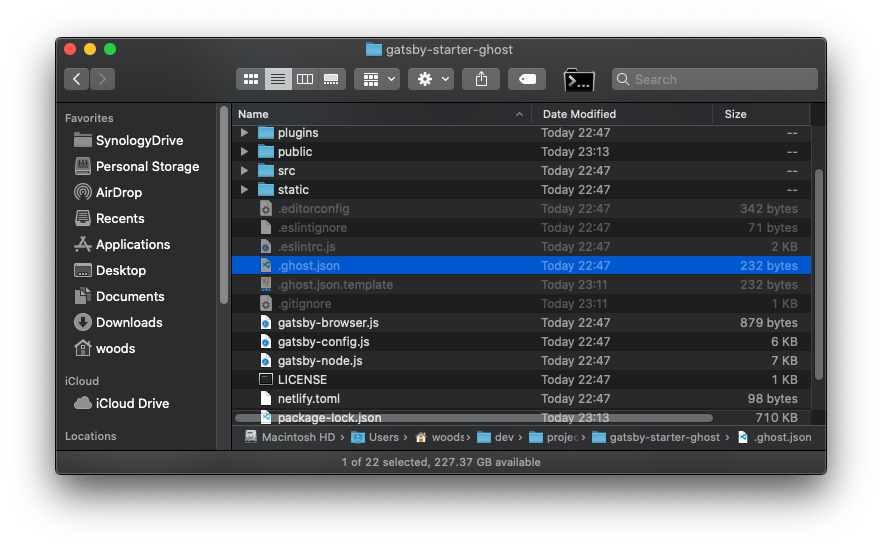Open the group-by arrangement dropdown
The image size is (882, 548).
pos(377,79)
